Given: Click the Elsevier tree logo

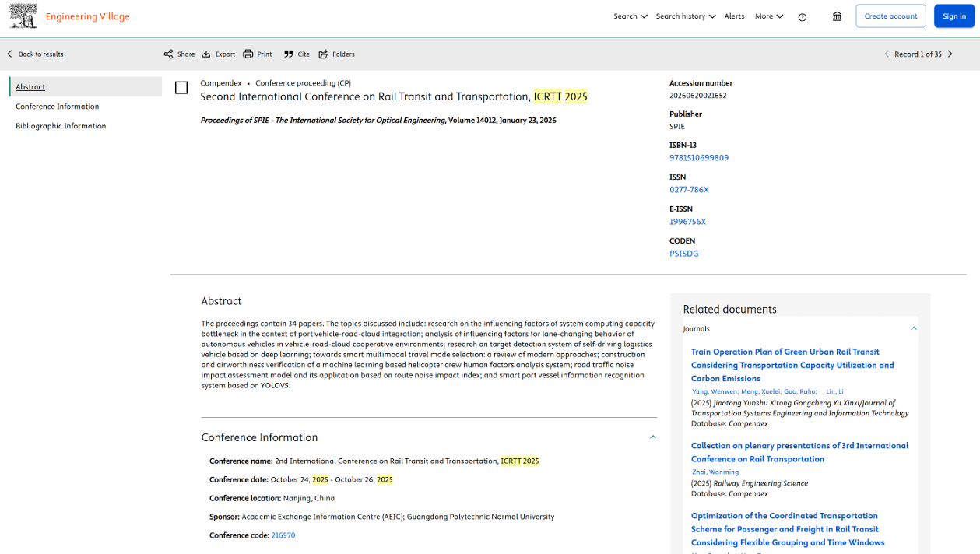Looking at the screenshot, I should coord(23,16).
